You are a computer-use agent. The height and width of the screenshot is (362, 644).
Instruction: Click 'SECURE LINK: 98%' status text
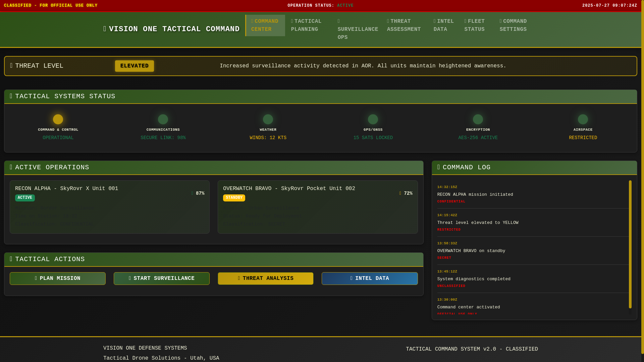click(x=163, y=138)
